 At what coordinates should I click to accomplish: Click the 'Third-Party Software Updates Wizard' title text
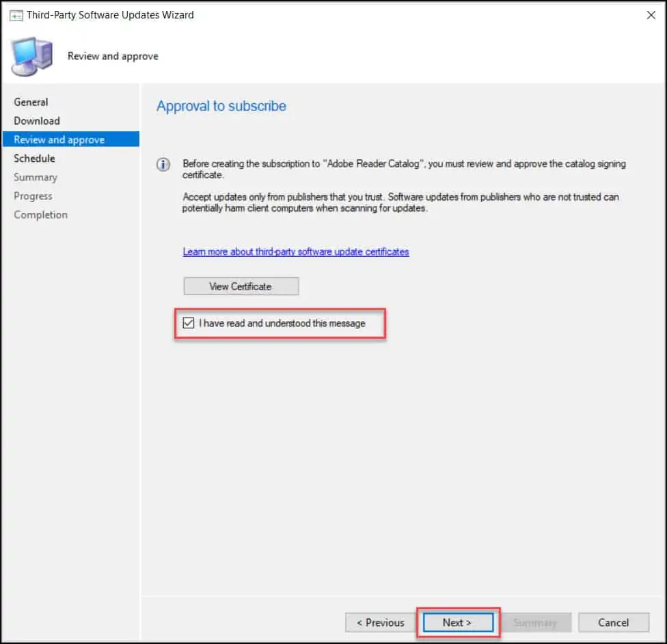(x=110, y=15)
